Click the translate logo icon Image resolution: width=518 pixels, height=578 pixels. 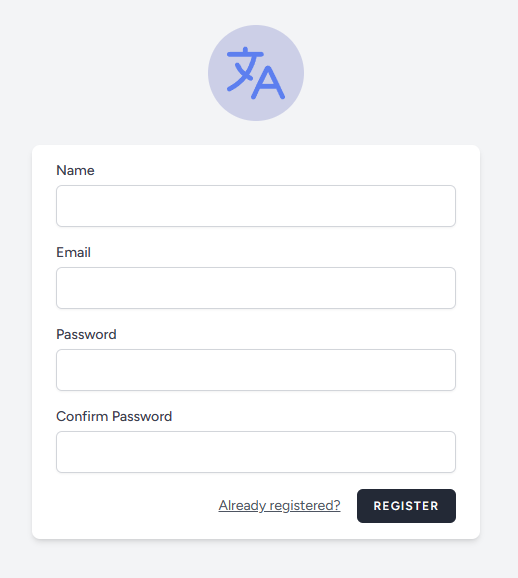256,73
